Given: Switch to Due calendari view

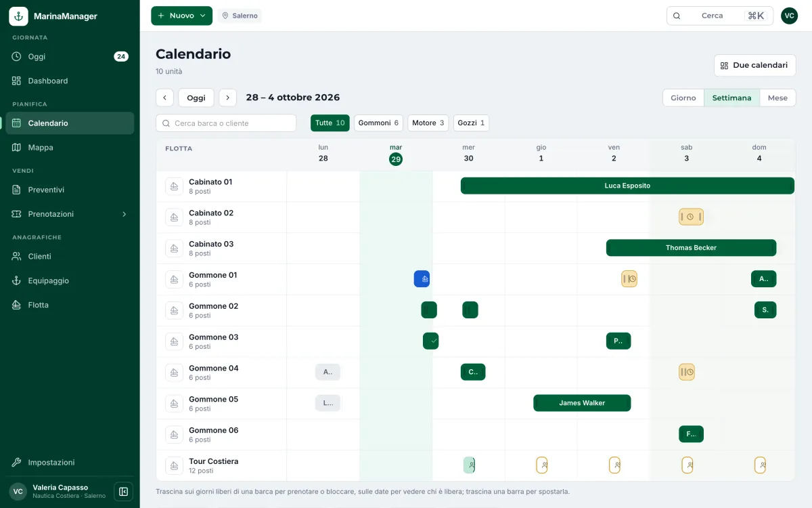Looking at the screenshot, I should (754, 66).
